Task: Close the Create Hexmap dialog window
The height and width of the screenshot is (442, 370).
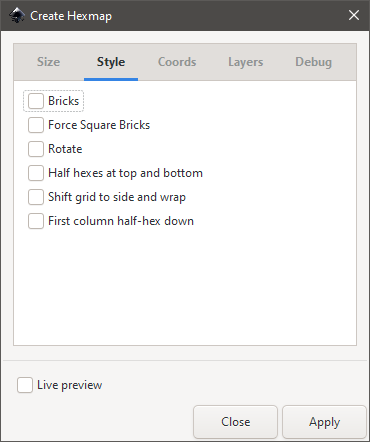Action: point(354,15)
